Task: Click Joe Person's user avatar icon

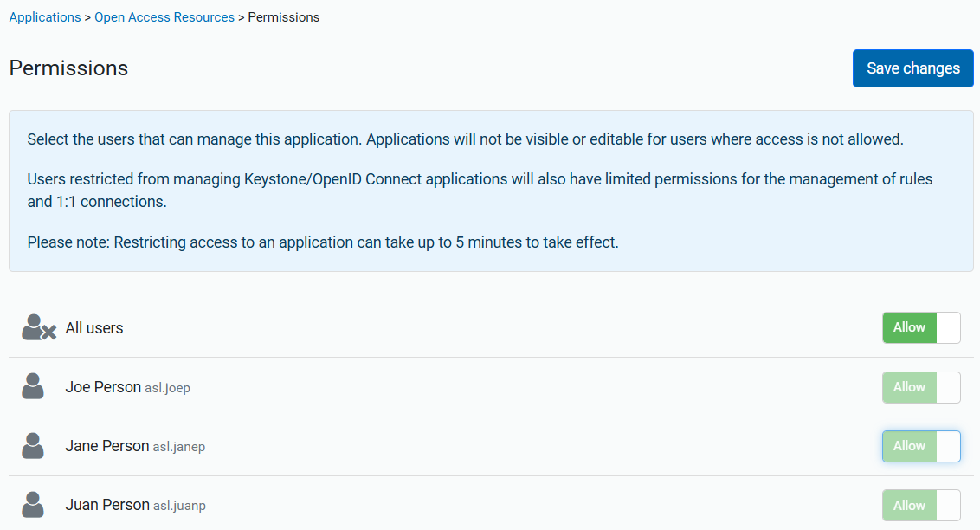Action: (x=33, y=387)
